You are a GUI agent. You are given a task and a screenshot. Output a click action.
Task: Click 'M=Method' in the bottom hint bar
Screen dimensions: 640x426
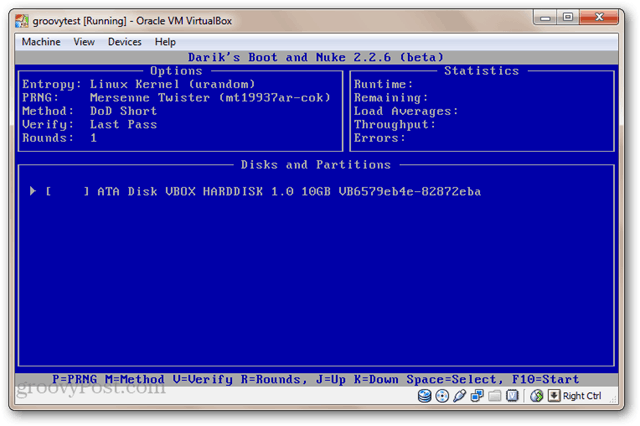135,379
